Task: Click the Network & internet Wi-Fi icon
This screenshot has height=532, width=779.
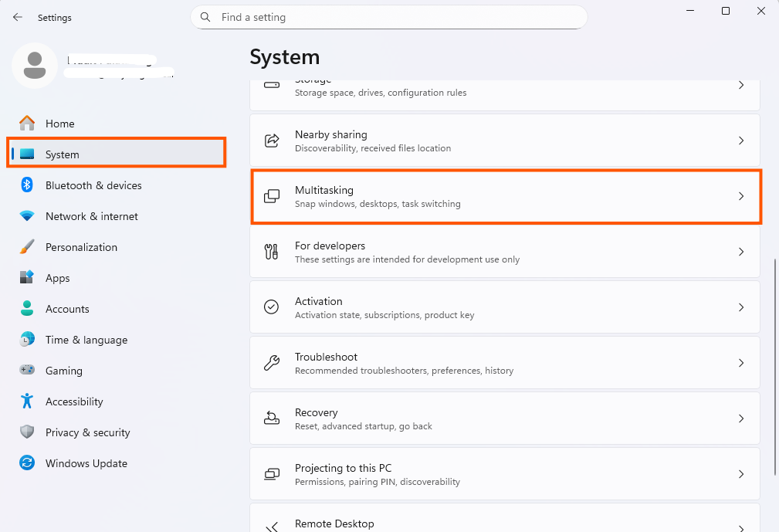Action: 27,216
